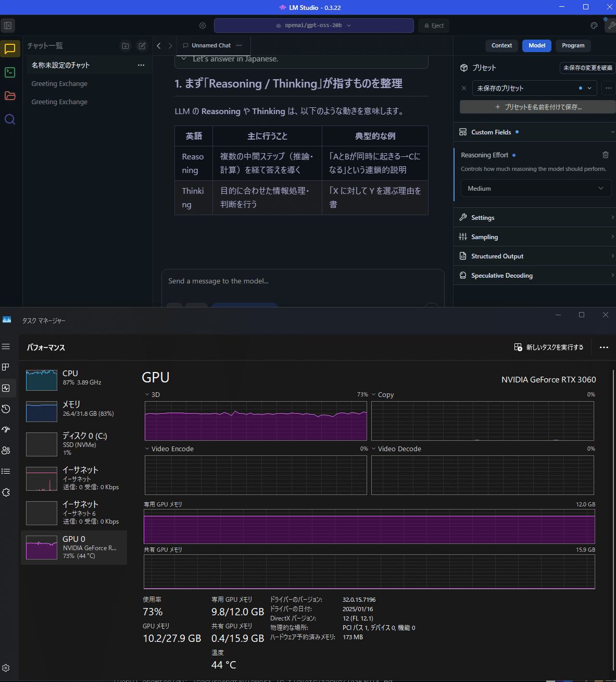Open the Chat view in LM Studio
The width and height of the screenshot is (616, 682).
point(10,49)
